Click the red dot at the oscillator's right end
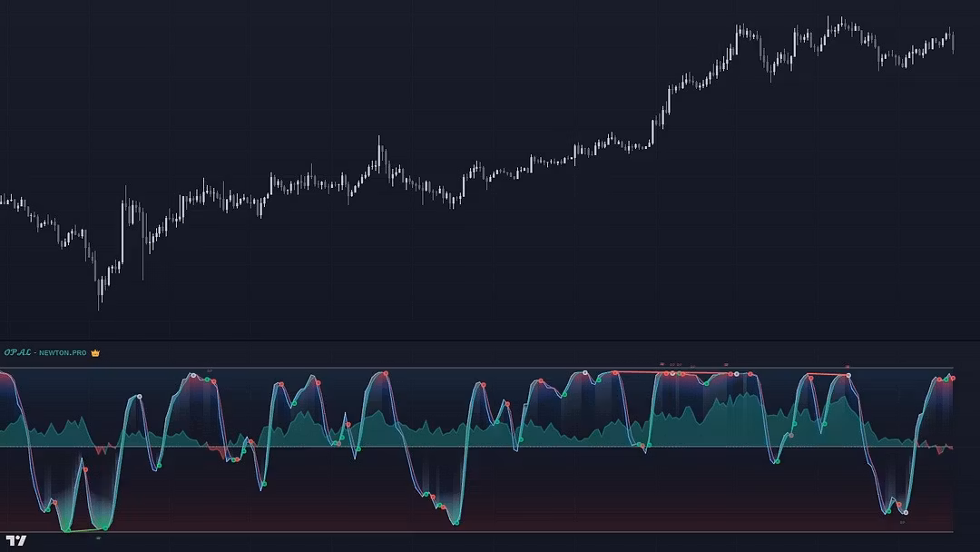The height and width of the screenshot is (552, 980). (x=952, y=378)
